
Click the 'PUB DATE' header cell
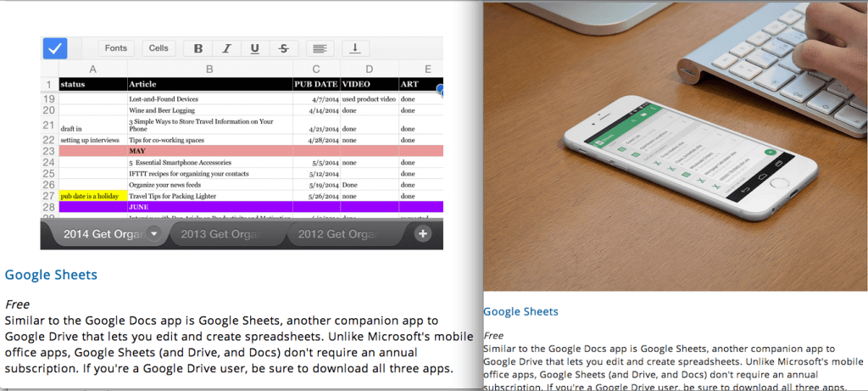coord(316,84)
